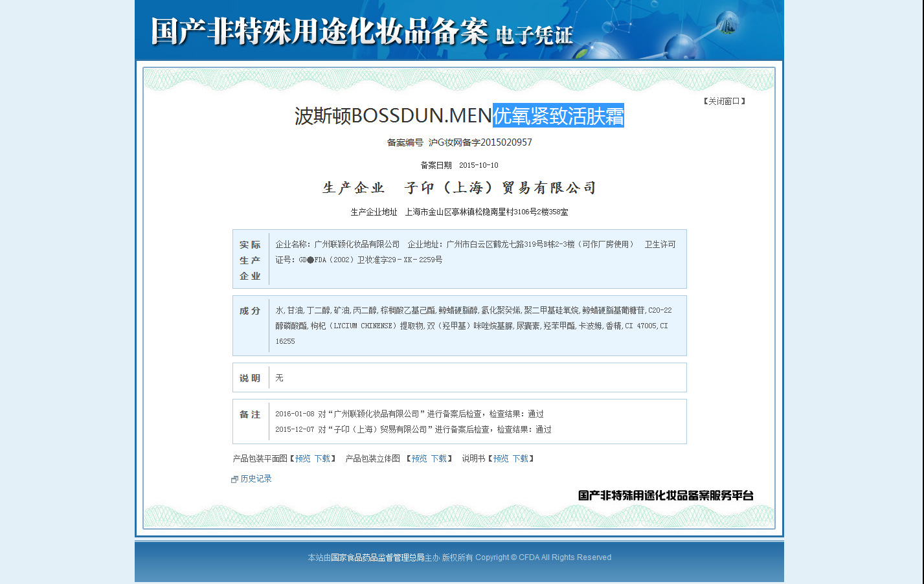
Task: Click the 实际生产企业 section label
Action: [x=250, y=260]
